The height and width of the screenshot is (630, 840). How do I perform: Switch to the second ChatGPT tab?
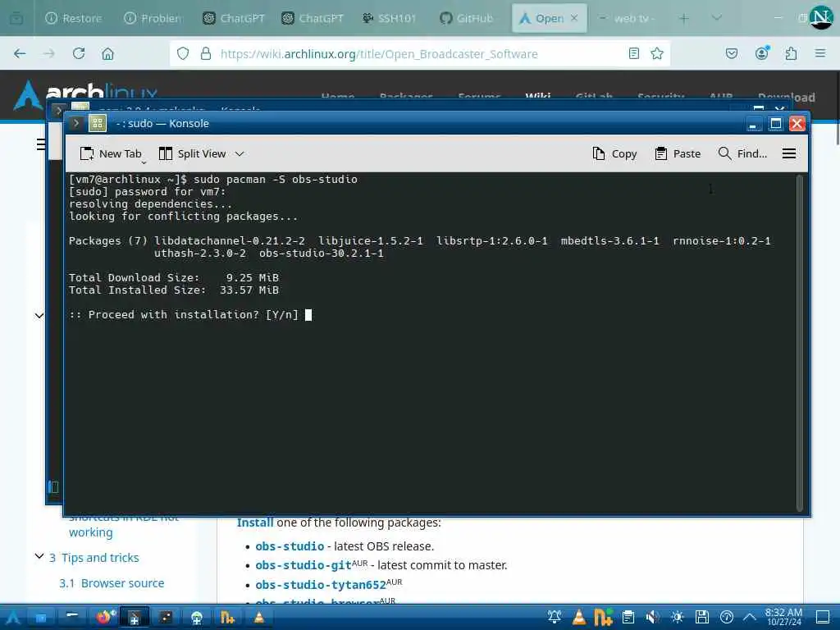point(313,18)
